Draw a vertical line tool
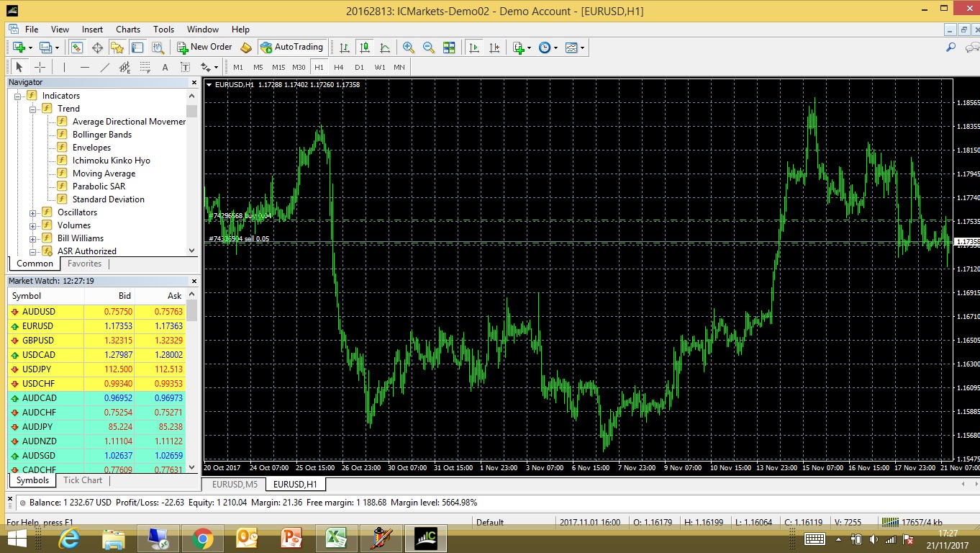 tap(64, 67)
